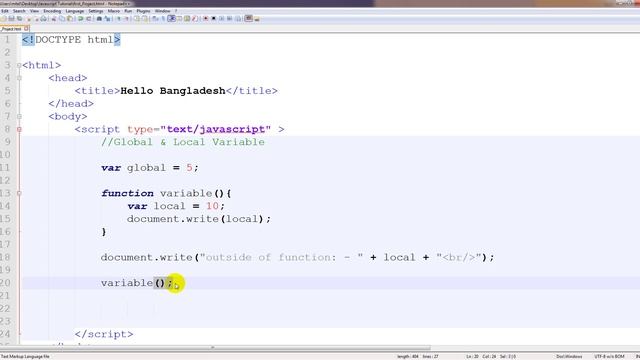Click the horizontal scrollbar thumb
Viewport: 640px width, 360px height.
pyautogui.click(x=215, y=348)
